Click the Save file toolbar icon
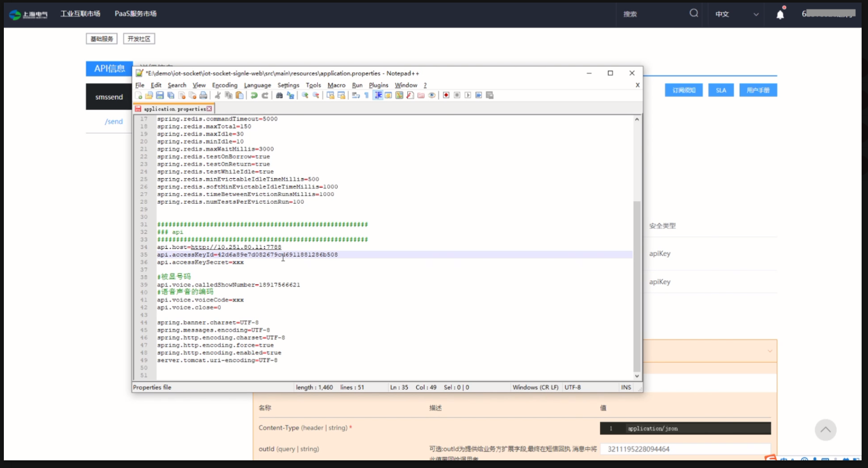 click(160, 95)
